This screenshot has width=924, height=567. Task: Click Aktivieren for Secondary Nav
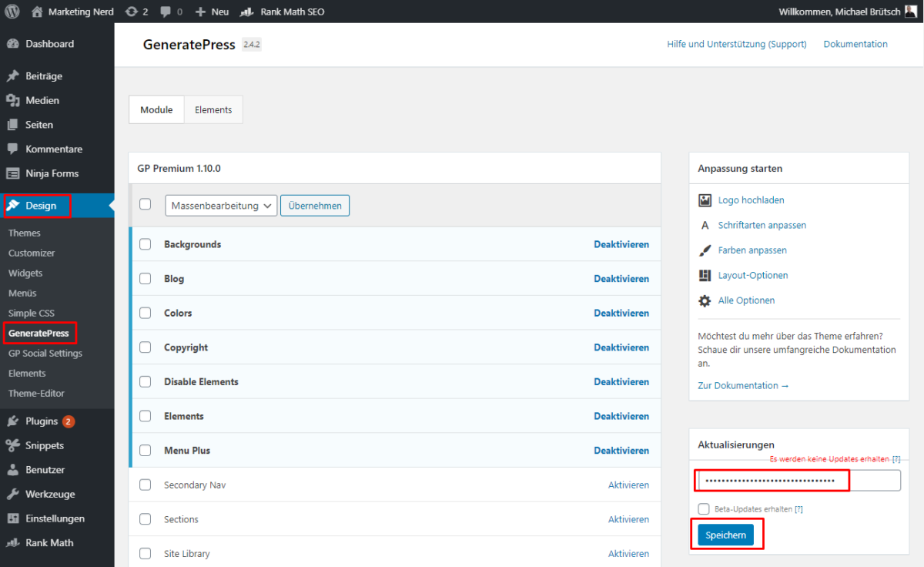point(628,485)
